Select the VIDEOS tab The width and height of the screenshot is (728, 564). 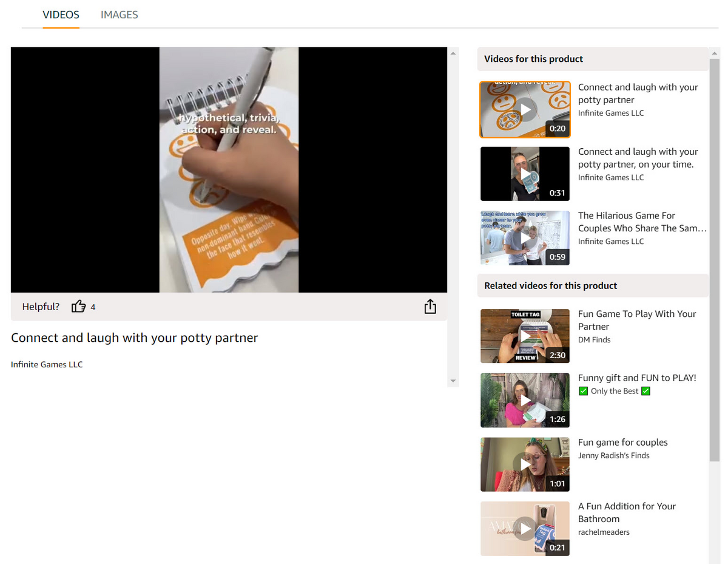coord(61,15)
